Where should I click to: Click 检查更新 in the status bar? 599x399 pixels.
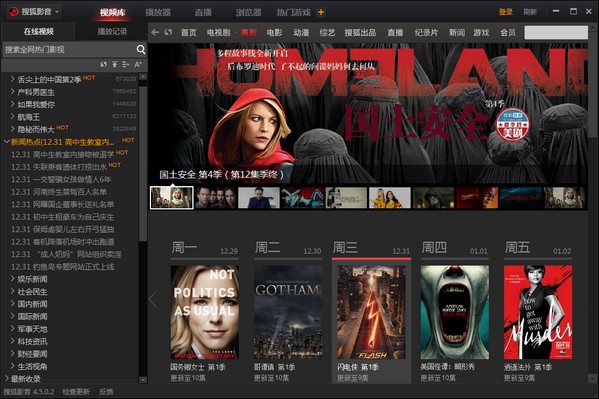[76, 392]
